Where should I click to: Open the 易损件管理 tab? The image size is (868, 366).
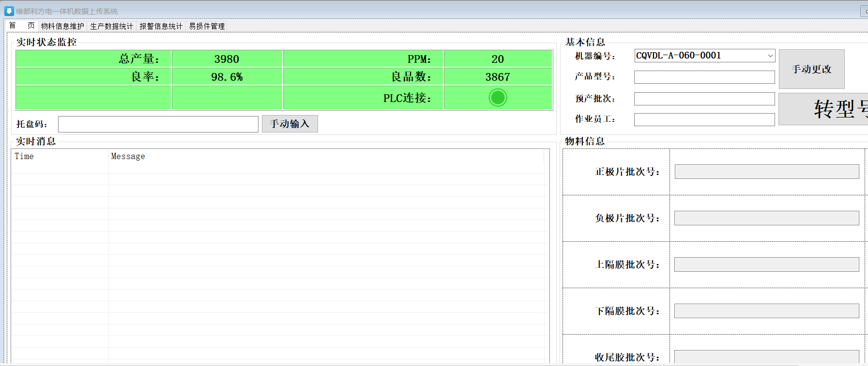207,26
